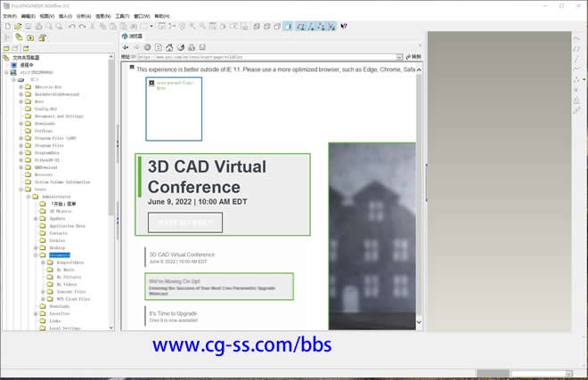Collapse the Documents folder in tree
The image size is (588, 380).
(x=35, y=255)
